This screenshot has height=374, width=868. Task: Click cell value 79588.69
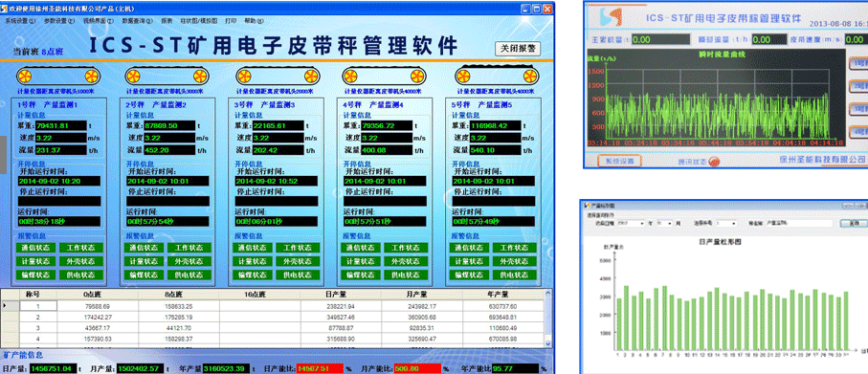pos(98,306)
